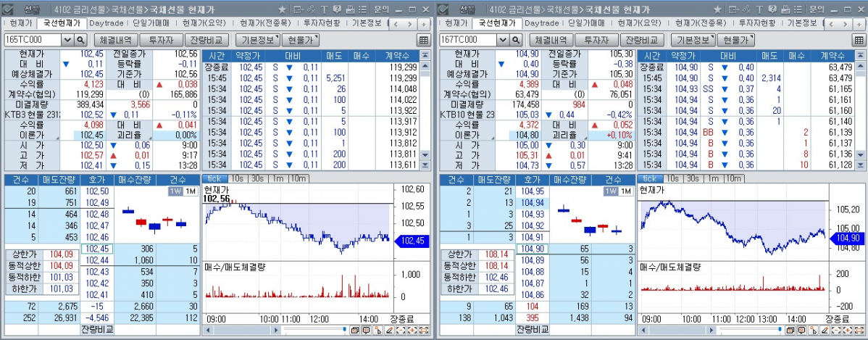
Task: Open 현재가 tab in right window
Action: click(456, 23)
